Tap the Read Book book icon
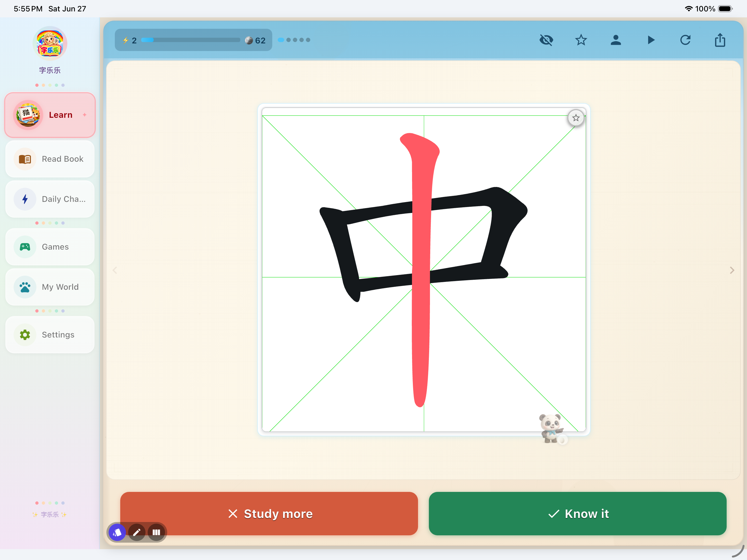 click(25, 159)
